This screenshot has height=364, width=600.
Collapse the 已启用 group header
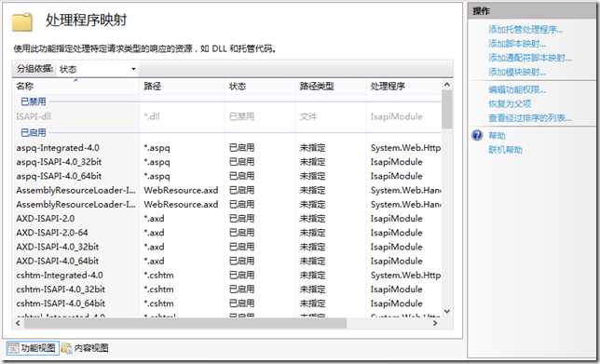pyautogui.click(x=34, y=133)
